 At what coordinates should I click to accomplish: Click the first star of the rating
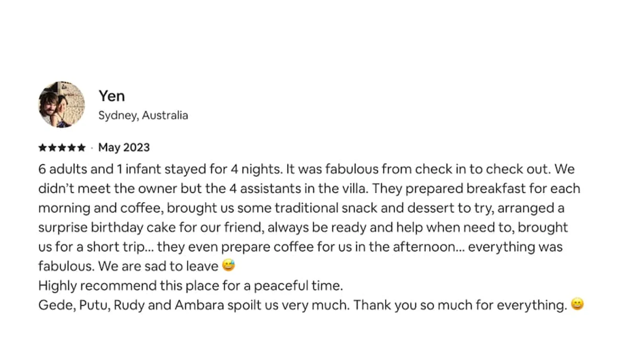point(43,147)
